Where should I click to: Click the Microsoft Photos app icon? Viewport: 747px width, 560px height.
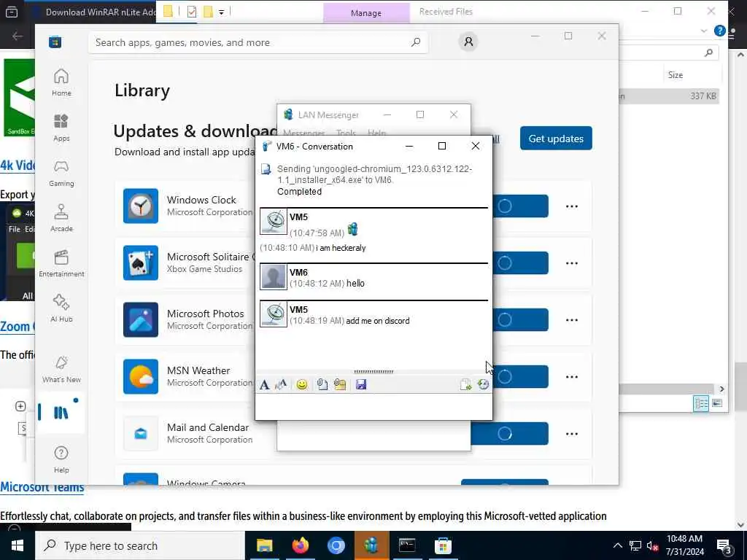click(141, 320)
